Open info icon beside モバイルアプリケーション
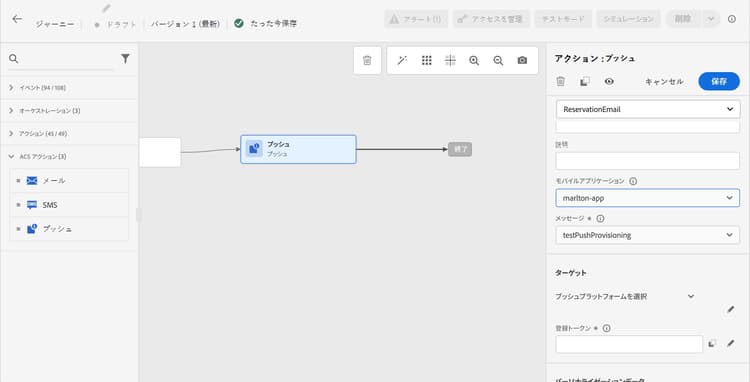 coord(633,181)
